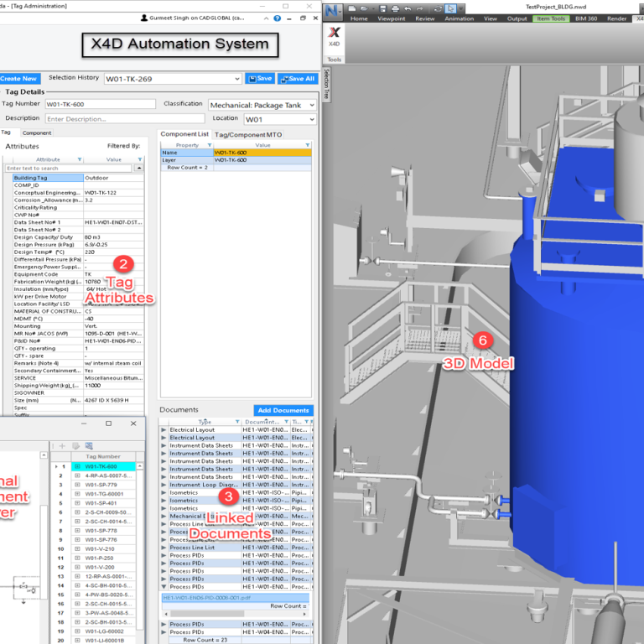
Task: Activate the Select cursor tool in Navisworks
Action: pyautogui.click(x=450, y=8)
